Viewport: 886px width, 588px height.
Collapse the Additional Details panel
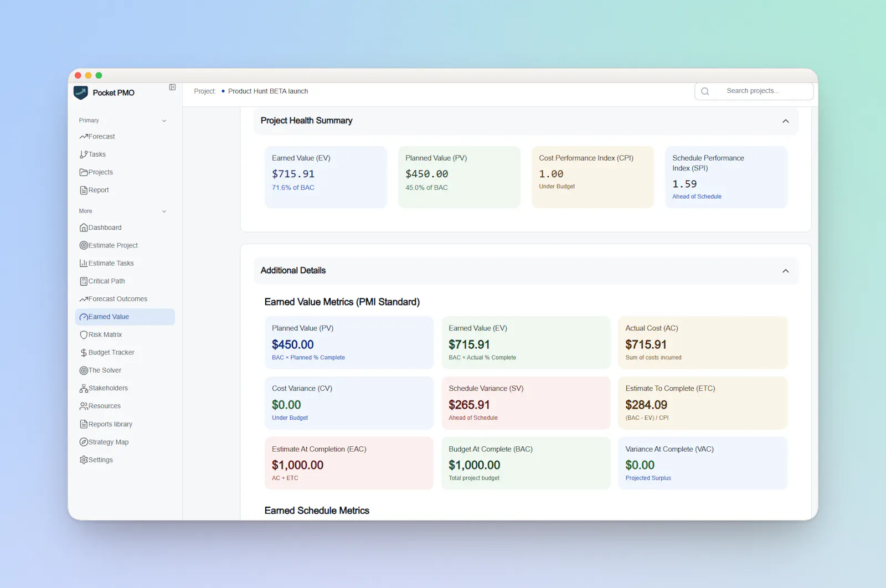click(x=785, y=271)
